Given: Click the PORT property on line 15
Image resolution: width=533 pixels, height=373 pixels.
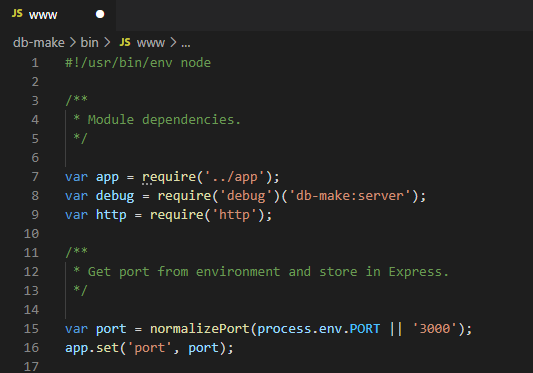Looking at the screenshot, I should pos(365,329).
